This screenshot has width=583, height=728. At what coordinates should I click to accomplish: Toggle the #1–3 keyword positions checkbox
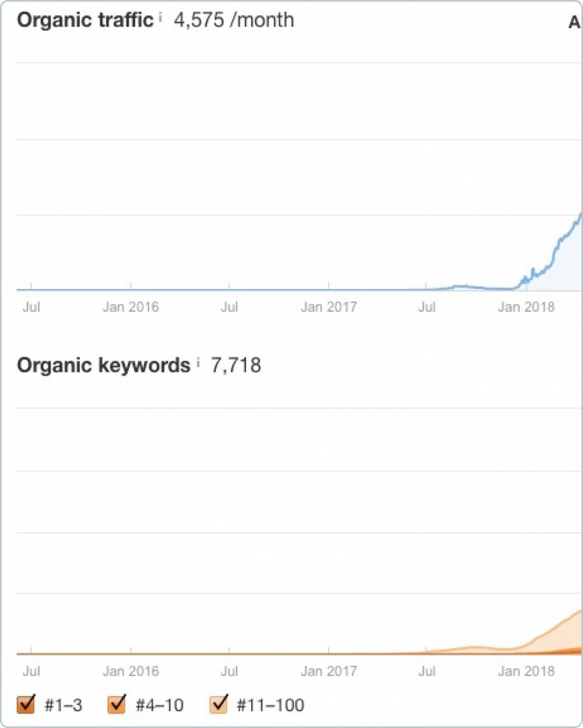[x=26, y=705]
